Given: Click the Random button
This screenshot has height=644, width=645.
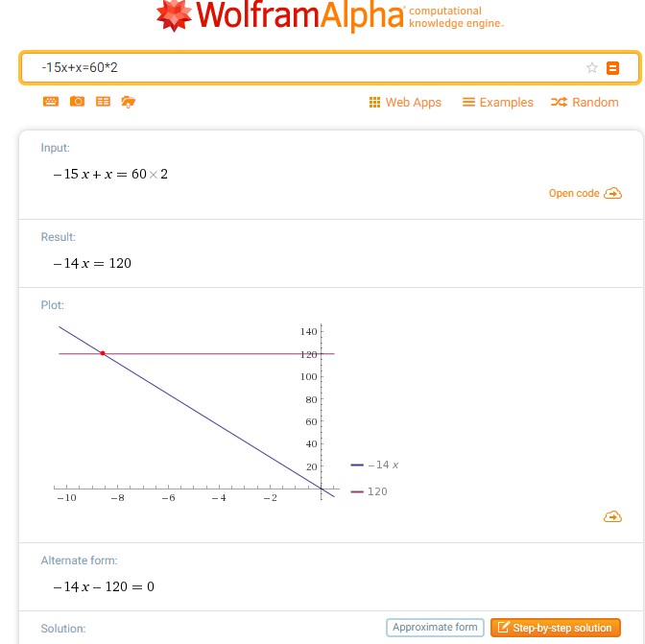Looking at the screenshot, I should (585, 103).
